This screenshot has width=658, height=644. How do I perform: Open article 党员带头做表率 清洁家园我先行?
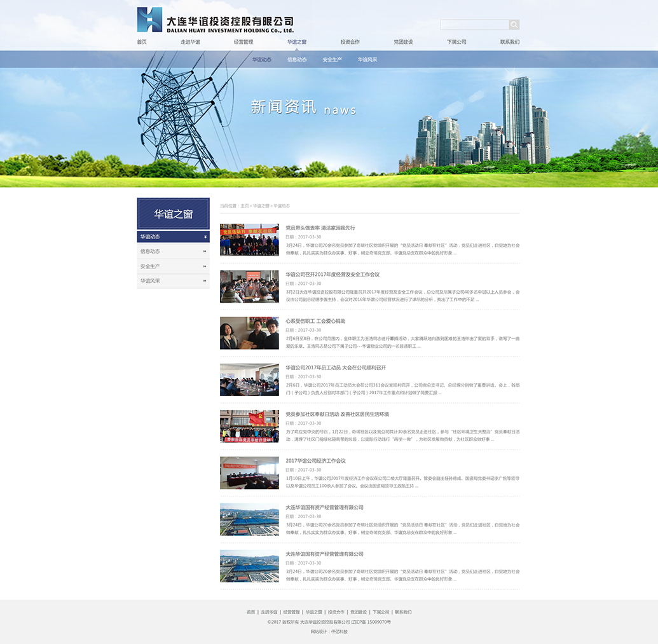click(320, 228)
